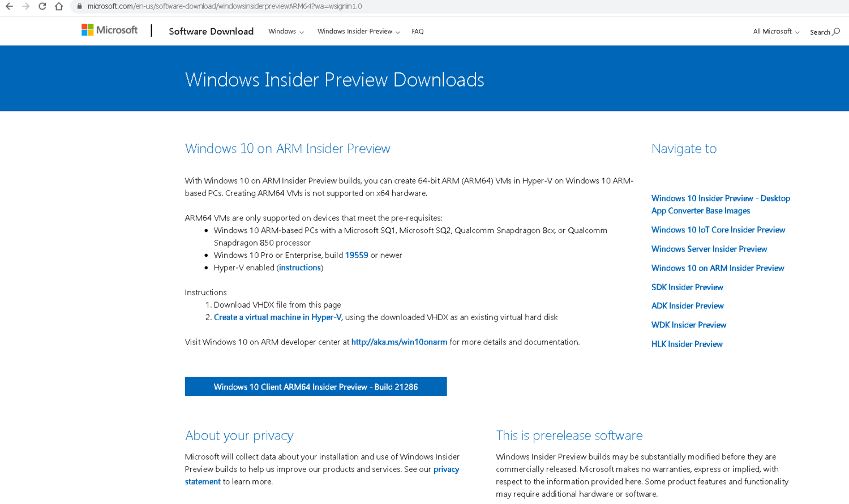Select Windows 10 on ARM Insider Preview sidebar link
The image size is (849, 504).
718,268
